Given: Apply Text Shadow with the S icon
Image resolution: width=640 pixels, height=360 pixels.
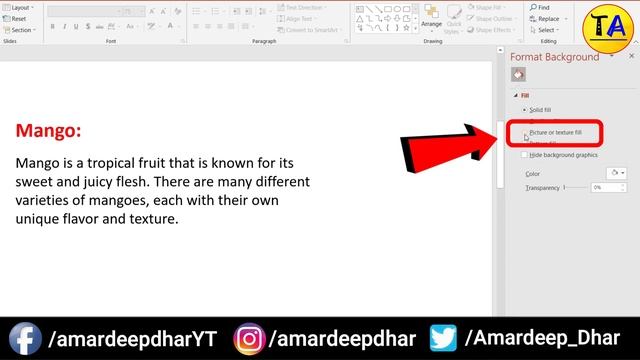Looking at the screenshot, I should [x=88, y=27].
